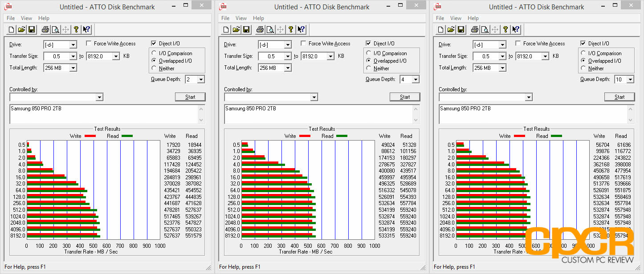Open Controlled by dropdown in Queue Depth 4 window

(314, 97)
